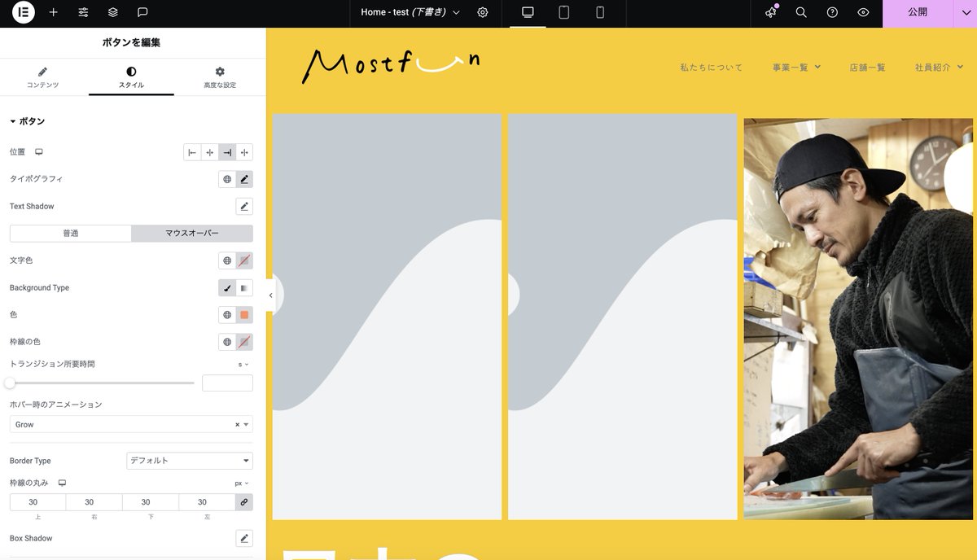
Task: Click the bottom 下 border radius field
Action: click(150, 502)
